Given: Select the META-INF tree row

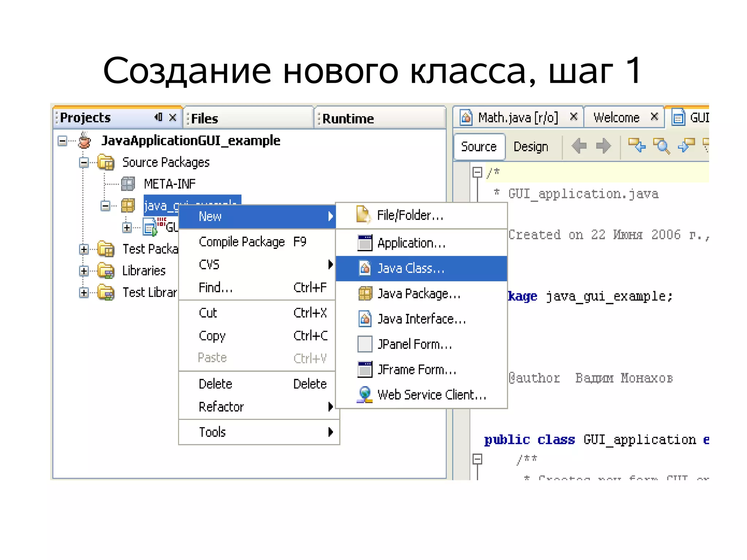Looking at the screenshot, I should point(170,184).
